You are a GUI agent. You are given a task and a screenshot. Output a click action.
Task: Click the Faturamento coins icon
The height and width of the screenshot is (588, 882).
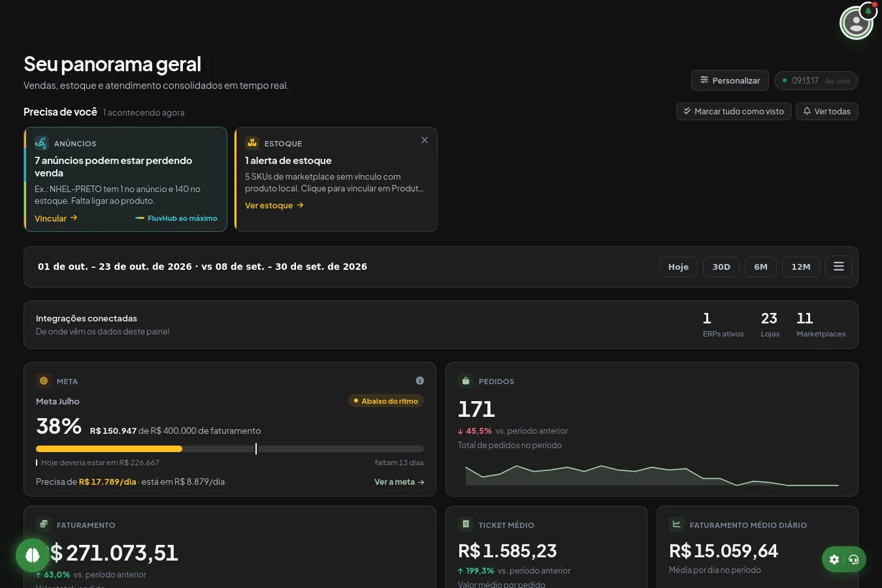point(44,525)
